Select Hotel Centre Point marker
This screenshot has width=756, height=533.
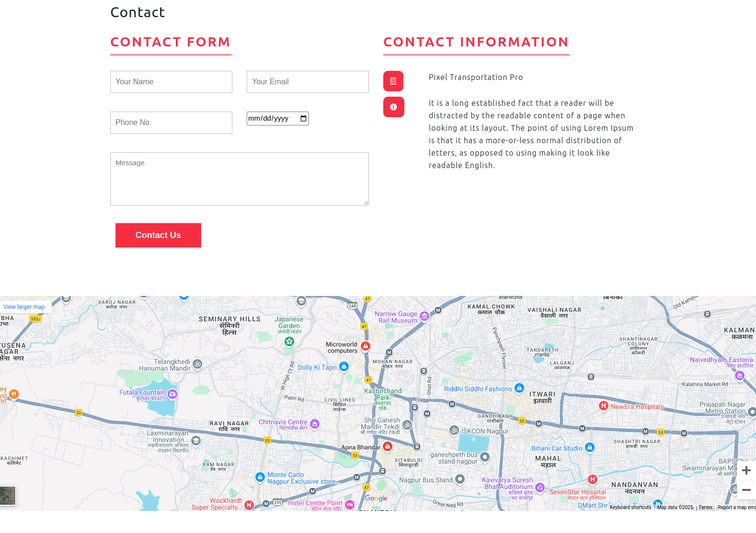350,504
